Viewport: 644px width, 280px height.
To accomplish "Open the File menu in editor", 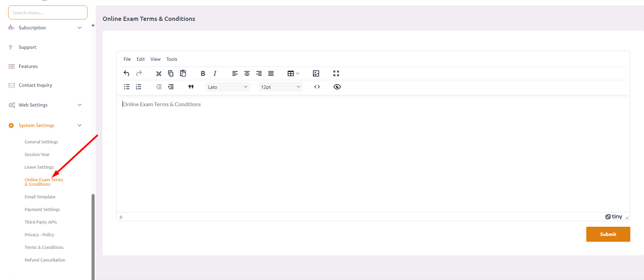I will (x=127, y=59).
